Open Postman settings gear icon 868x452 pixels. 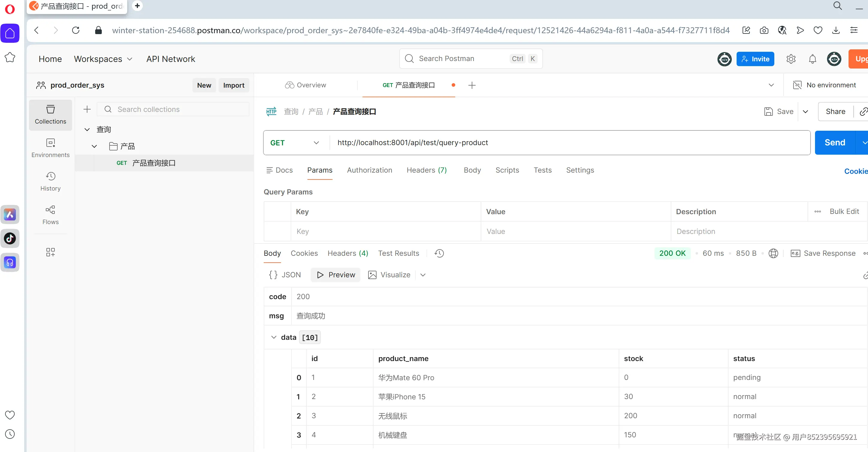tap(790, 59)
